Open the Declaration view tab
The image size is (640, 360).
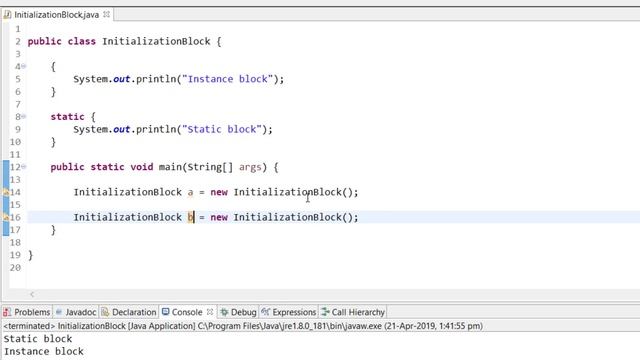click(x=129, y=312)
